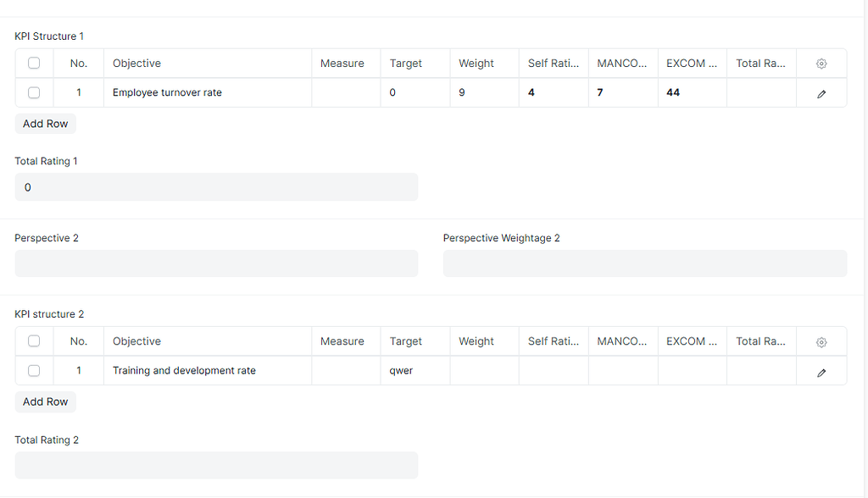Add Row to KPI structure 2
Screen dimensions: 868x498
tap(45, 401)
